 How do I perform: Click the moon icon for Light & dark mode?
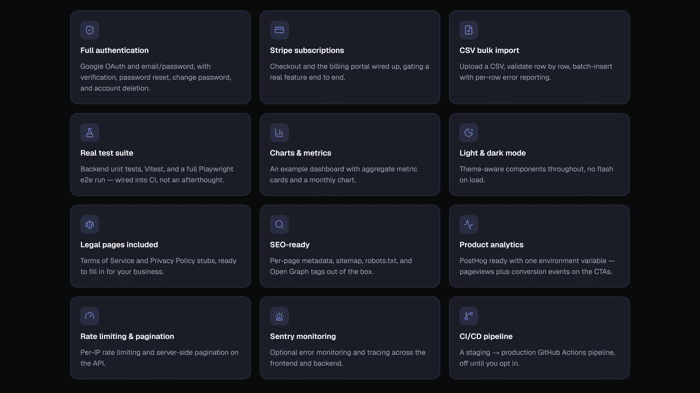[x=468, y=133]
